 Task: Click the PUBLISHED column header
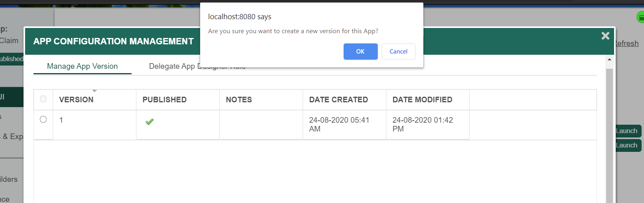click(164, 100)
